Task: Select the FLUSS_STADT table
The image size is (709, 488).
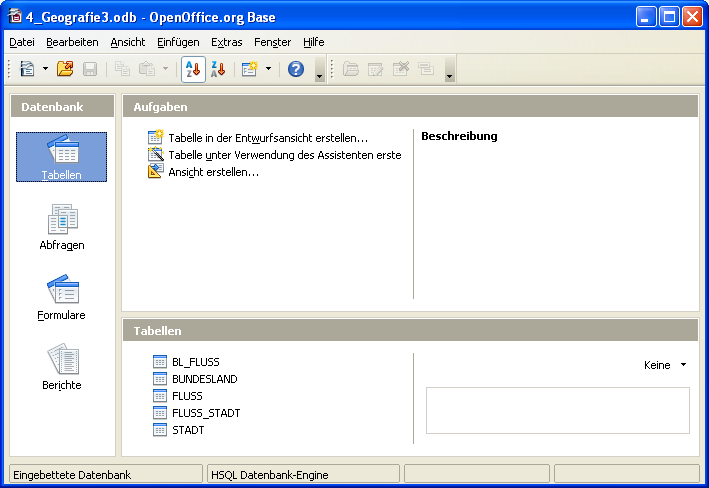Action: (205, 413)
